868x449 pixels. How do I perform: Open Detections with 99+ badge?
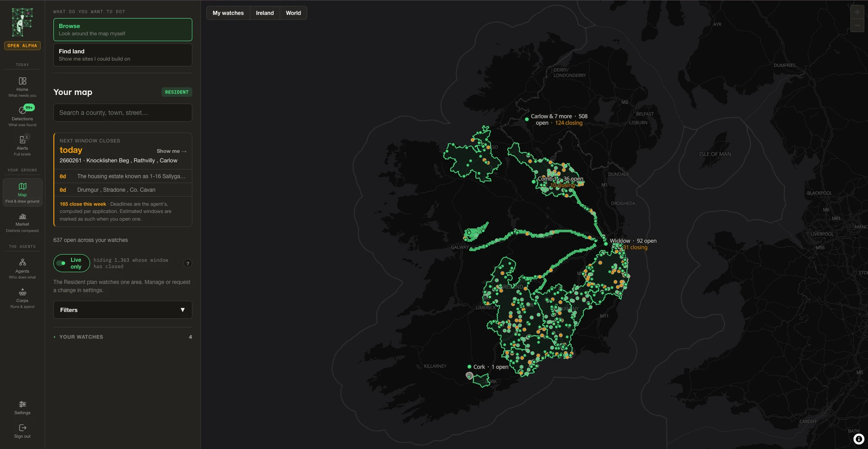pos(22,116)
